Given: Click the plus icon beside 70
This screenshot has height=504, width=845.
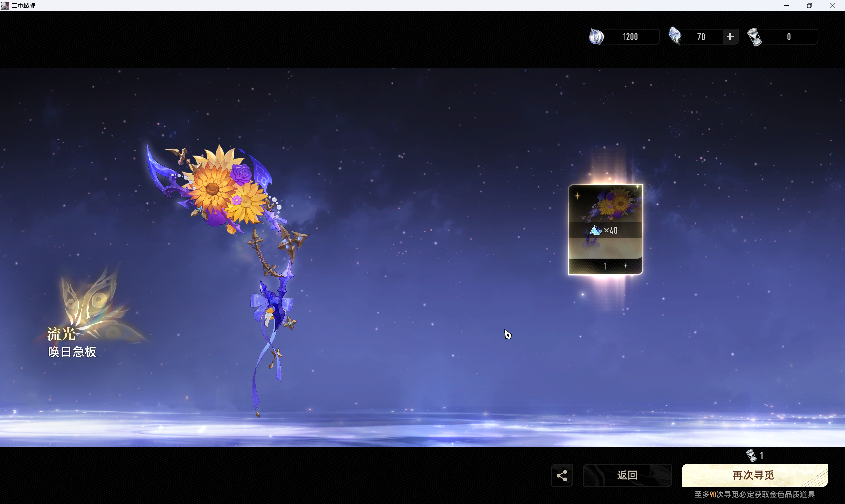Looking at the screenshot, I should click(x=730, y=37).
